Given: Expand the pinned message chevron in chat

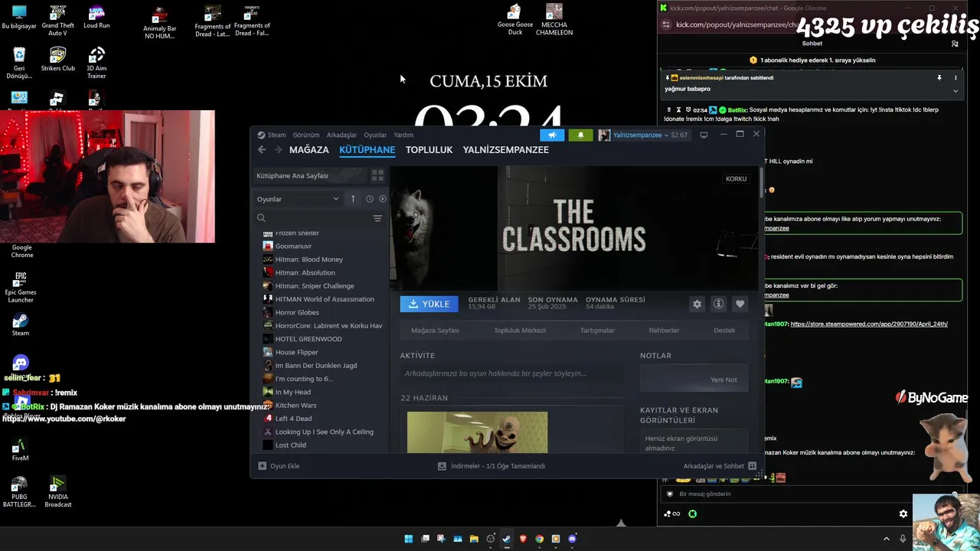Looking at the screenshot, I should point(955,90).
